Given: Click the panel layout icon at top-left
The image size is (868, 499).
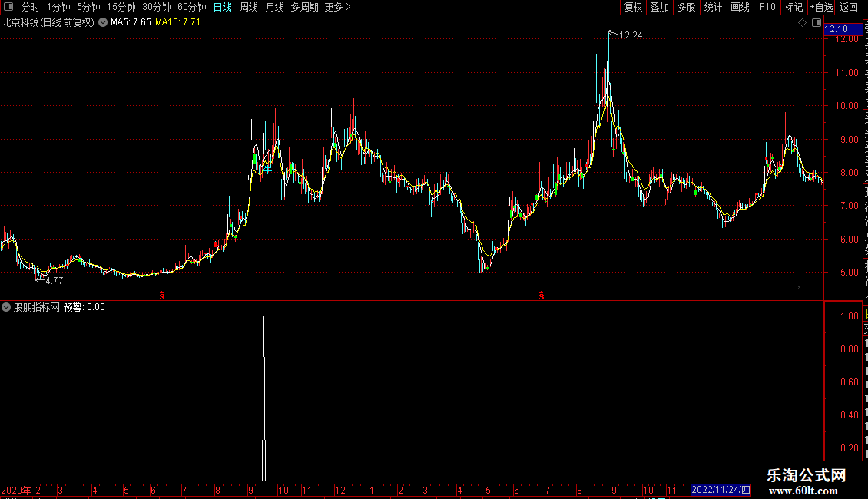Looking at the screenshot, I should pyautogui.click(x=8, y=7).
